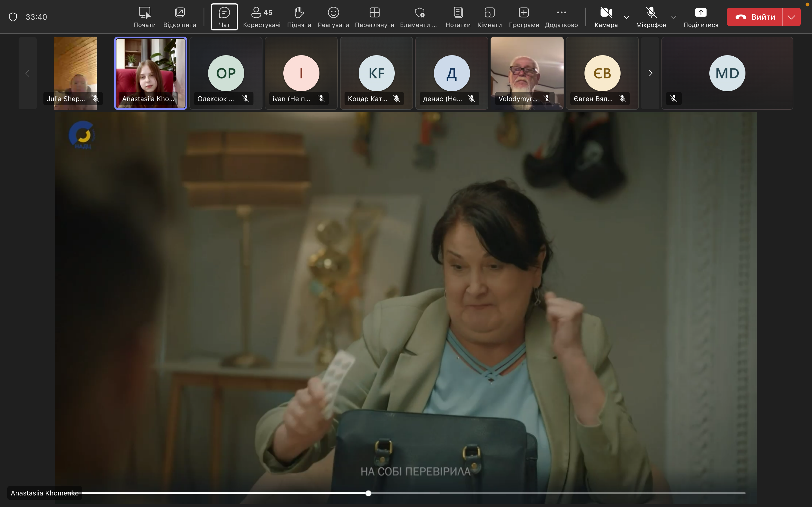
Task: Open Реагувати reactions smiley
Action: tap(333, 17)
